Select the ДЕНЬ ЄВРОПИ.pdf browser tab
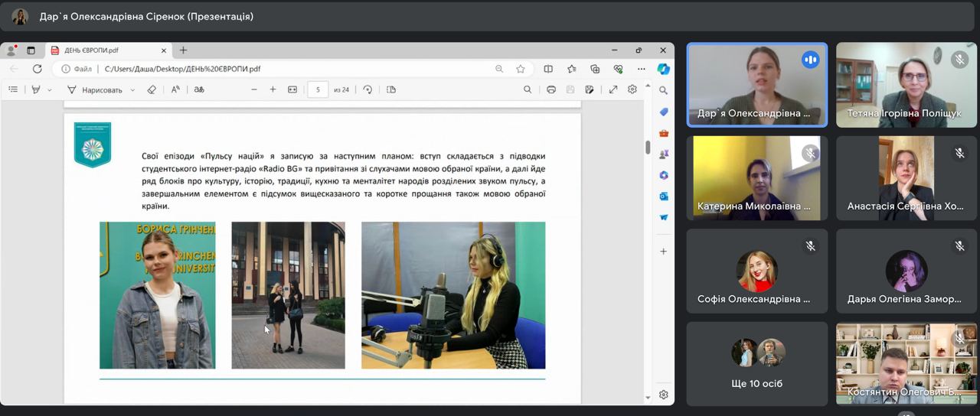 tap(90, 50)
